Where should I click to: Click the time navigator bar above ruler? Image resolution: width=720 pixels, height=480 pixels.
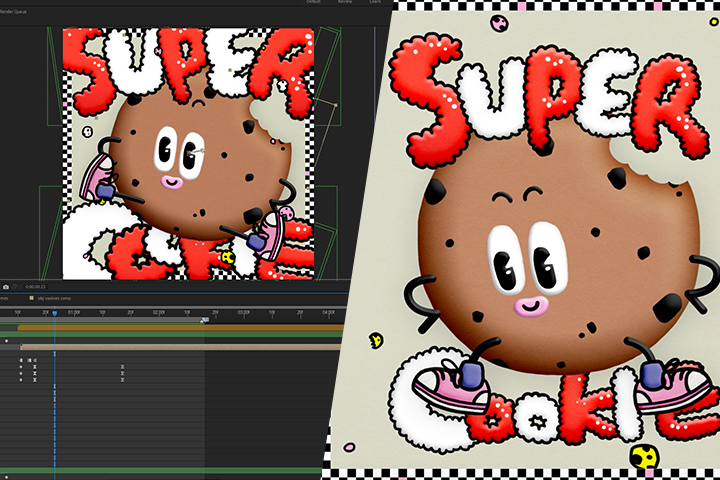click(x=172, y=307)
